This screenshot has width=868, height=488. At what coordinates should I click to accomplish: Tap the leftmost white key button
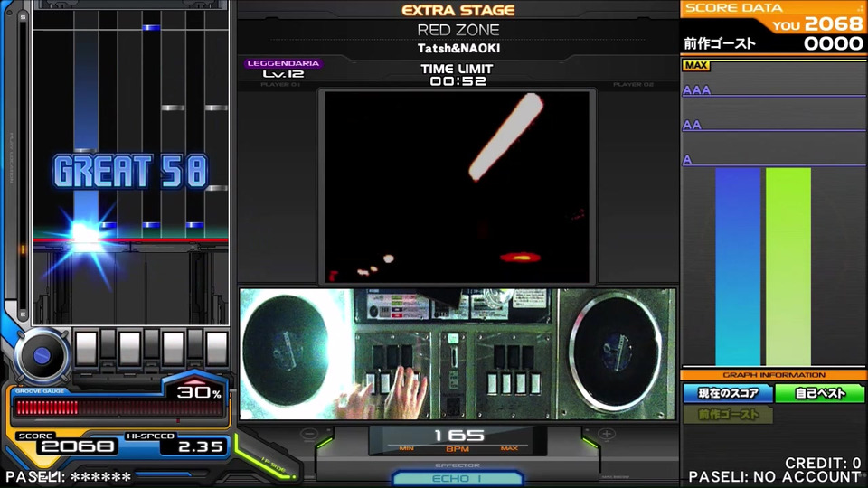click(87, 348)
